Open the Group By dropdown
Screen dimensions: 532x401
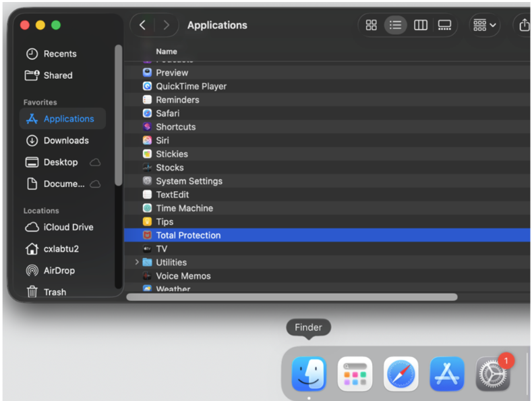pyautogui.click(x=485, y=25)
